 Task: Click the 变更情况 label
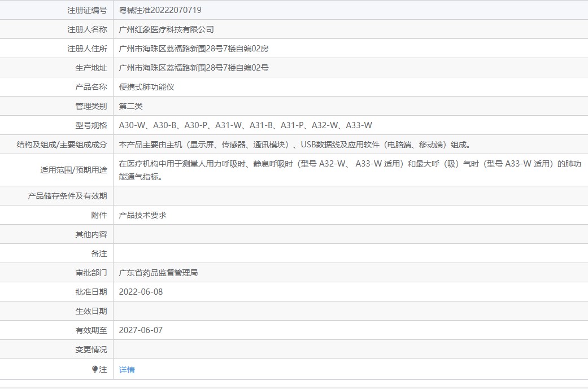[x=91, y=349]
